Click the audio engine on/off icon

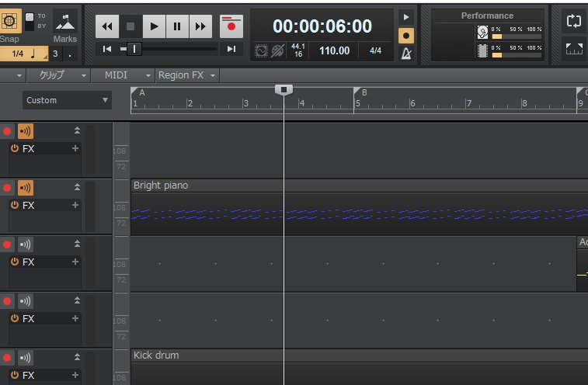pos(261,51)
